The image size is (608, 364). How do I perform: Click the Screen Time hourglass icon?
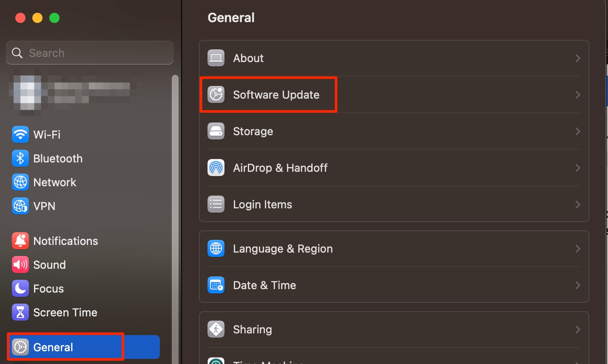pyautogui.click(x=20, y=313)
